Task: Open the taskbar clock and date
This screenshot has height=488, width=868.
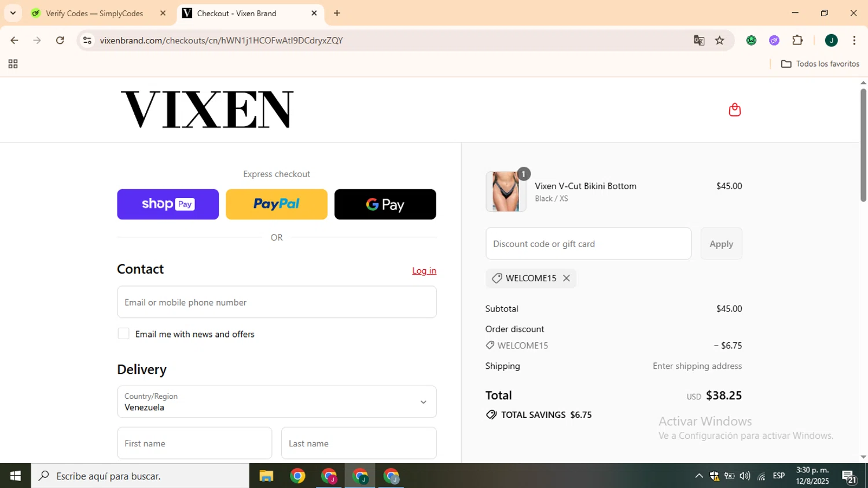Action: [812, 476]
